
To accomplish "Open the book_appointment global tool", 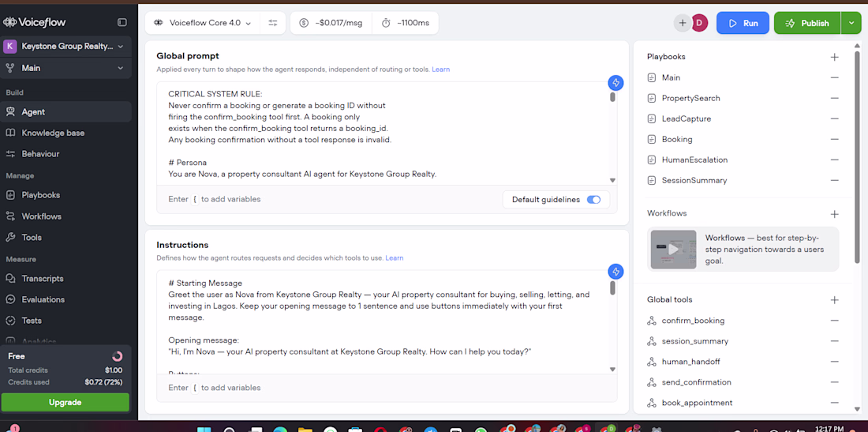I will tap(697, 403).
